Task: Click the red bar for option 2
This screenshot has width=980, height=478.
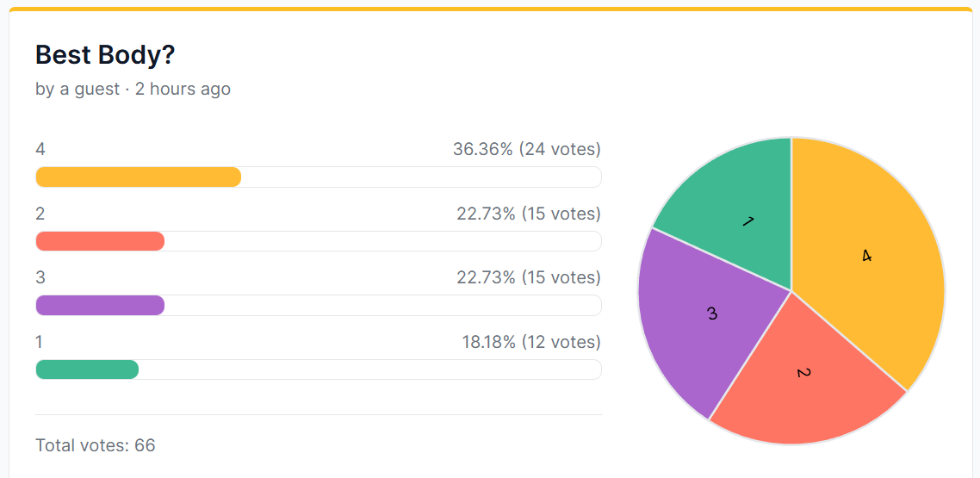Action: [x=100, y=241]
